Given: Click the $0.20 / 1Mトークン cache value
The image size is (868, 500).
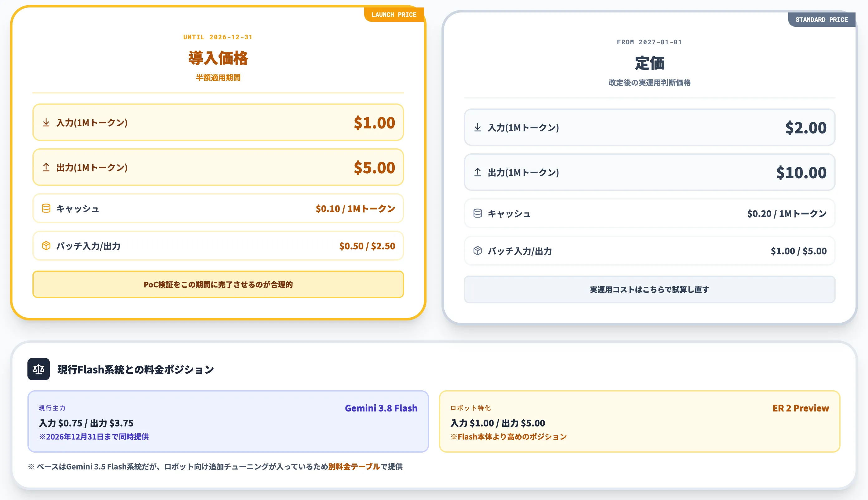Looking at the screenshot, I should tap(787, 214).
